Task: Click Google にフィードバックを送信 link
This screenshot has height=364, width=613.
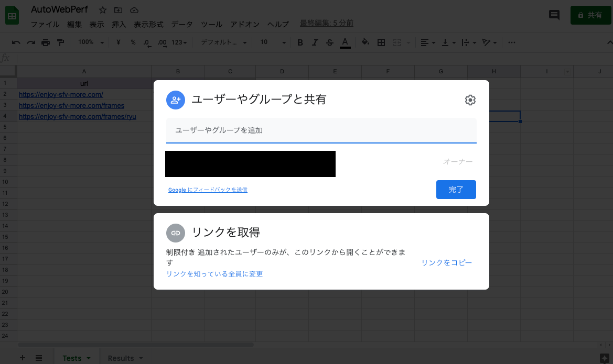Action: (x=208, y=190)
